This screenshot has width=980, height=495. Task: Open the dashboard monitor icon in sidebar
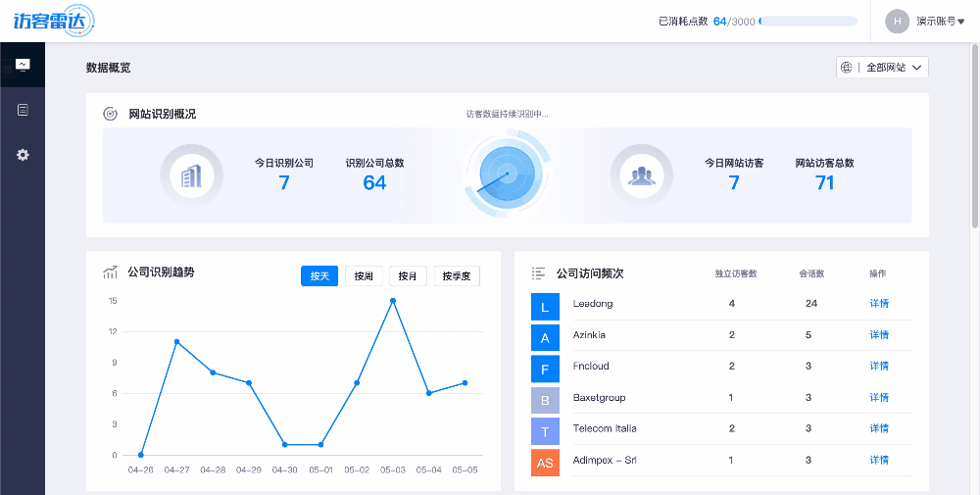coord(23,65)
